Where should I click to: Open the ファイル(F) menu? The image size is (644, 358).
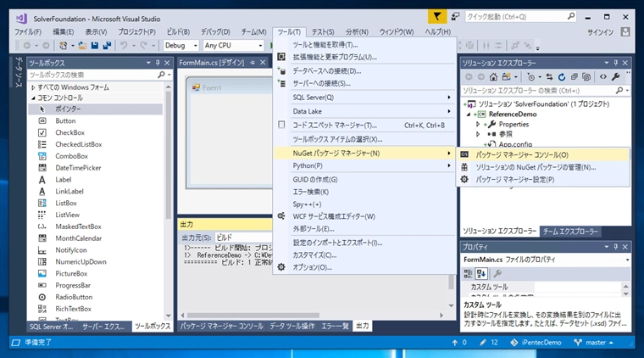tap(28, 31)
